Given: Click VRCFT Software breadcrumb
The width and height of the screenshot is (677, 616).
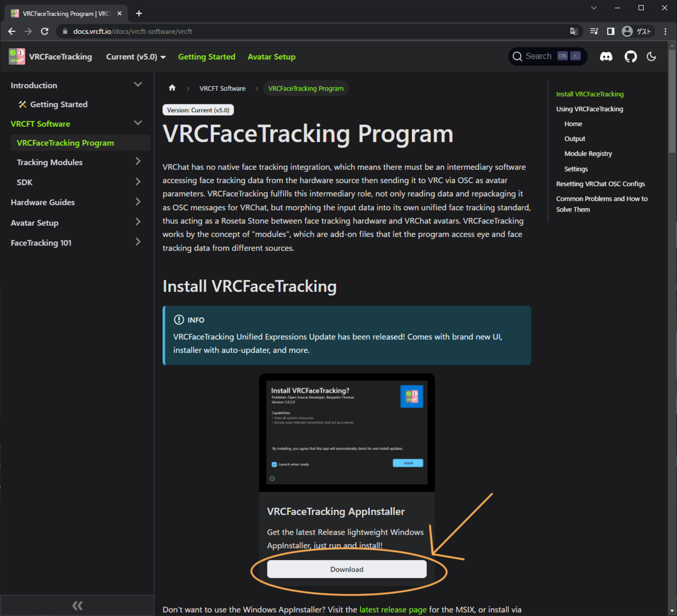Looking at the screenshot, I should 222,89.
